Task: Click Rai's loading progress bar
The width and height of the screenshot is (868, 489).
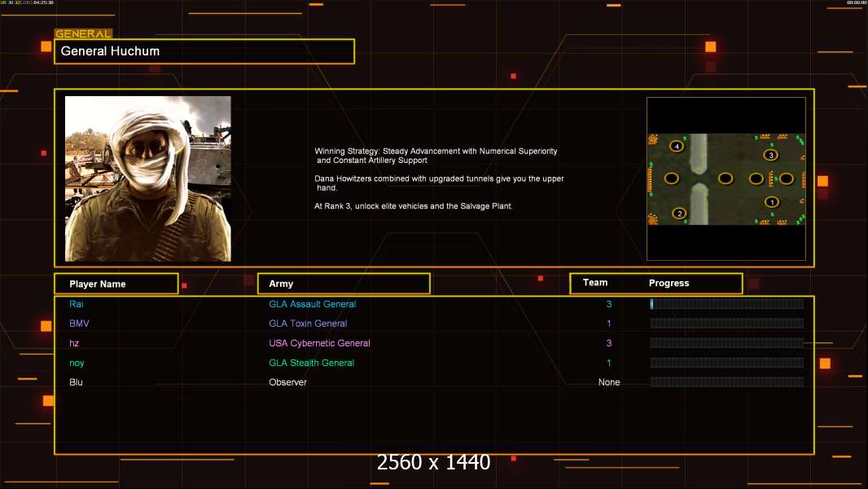Action: click(x=727, y=304)
